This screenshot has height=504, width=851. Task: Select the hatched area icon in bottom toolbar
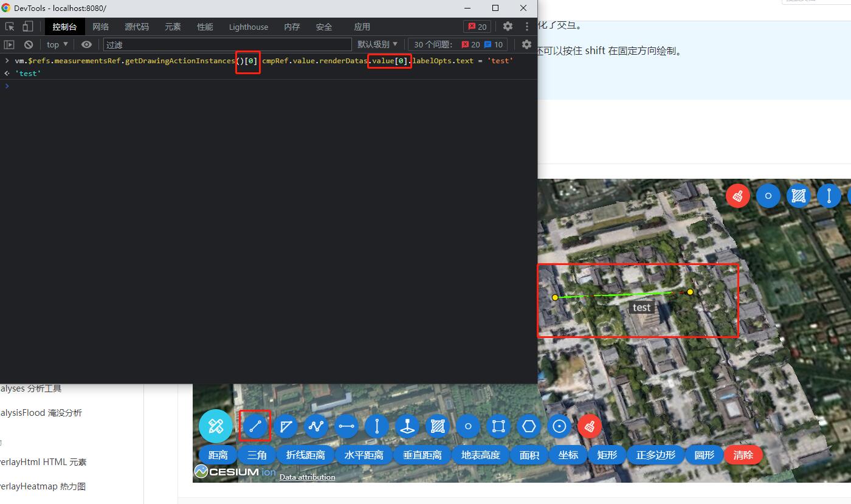click(x=438, y=426)
